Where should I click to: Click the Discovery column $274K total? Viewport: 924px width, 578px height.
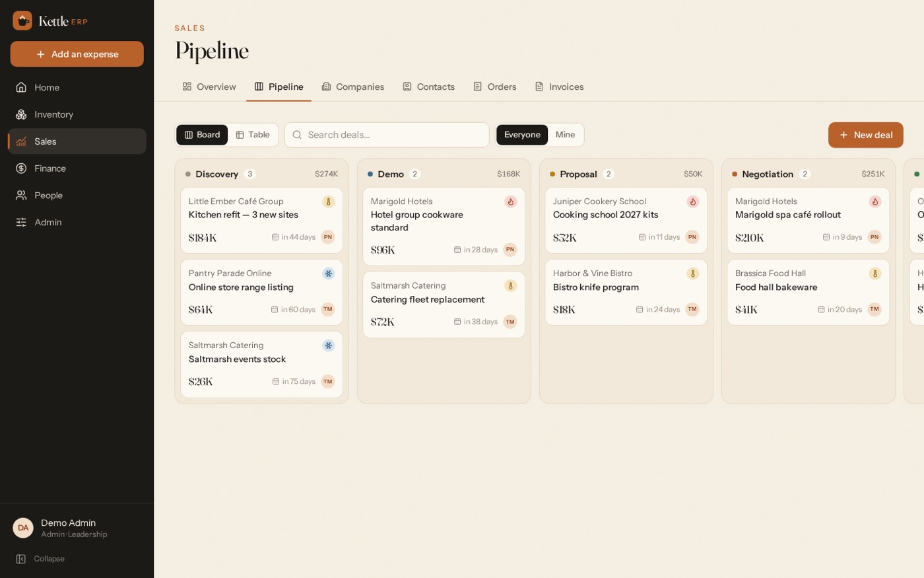pyautogui.click(x=326, y=174)
